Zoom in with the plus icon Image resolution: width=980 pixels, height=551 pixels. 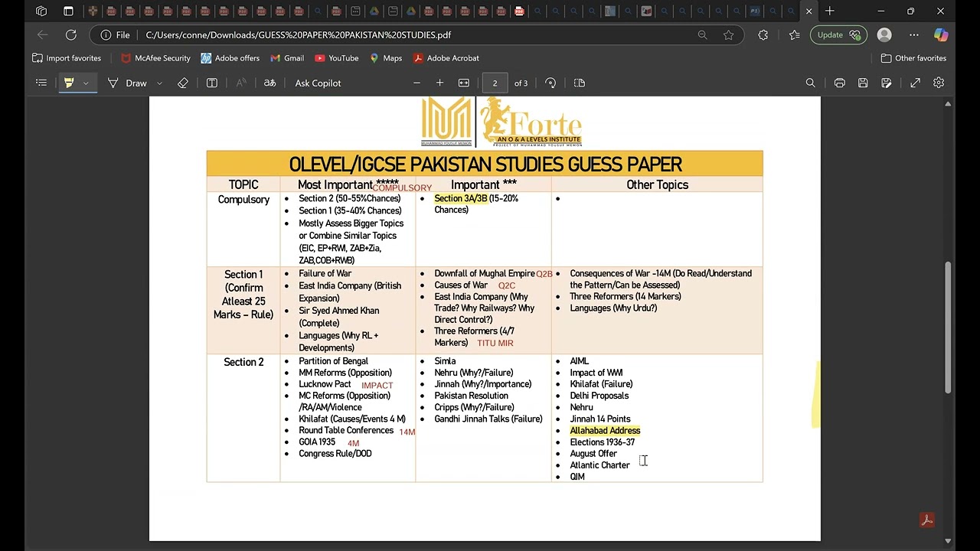(439, 83)
